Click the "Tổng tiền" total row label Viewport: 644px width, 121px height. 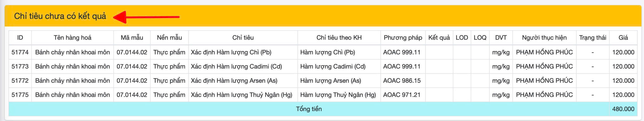[x=309, y=109]
